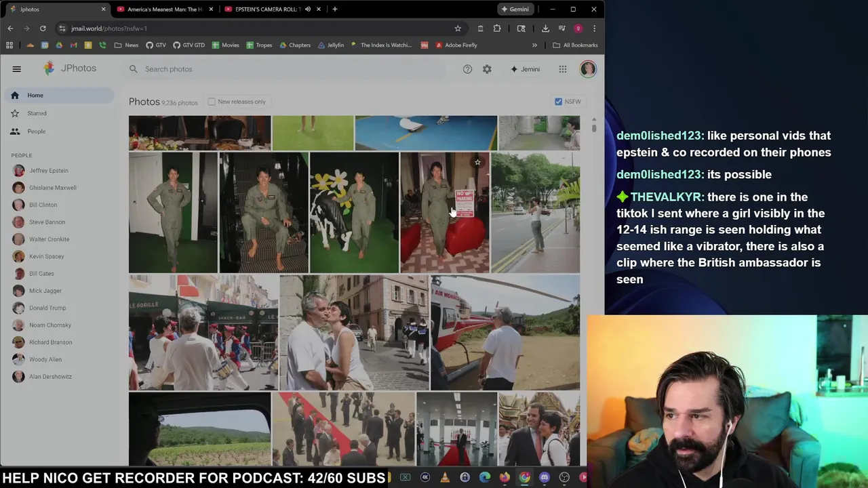Open the GTV bookmark

tap(156, 45)
